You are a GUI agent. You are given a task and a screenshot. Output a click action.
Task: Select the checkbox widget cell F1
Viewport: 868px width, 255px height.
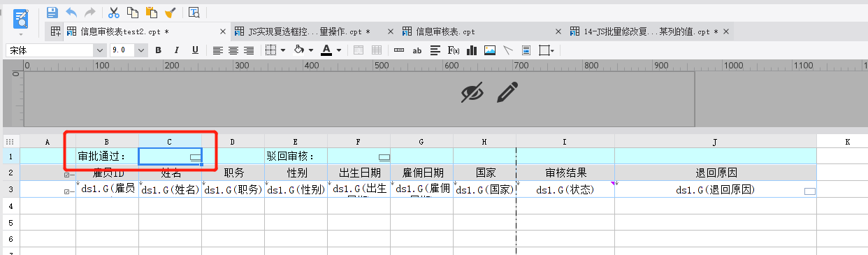click(359, 156)
